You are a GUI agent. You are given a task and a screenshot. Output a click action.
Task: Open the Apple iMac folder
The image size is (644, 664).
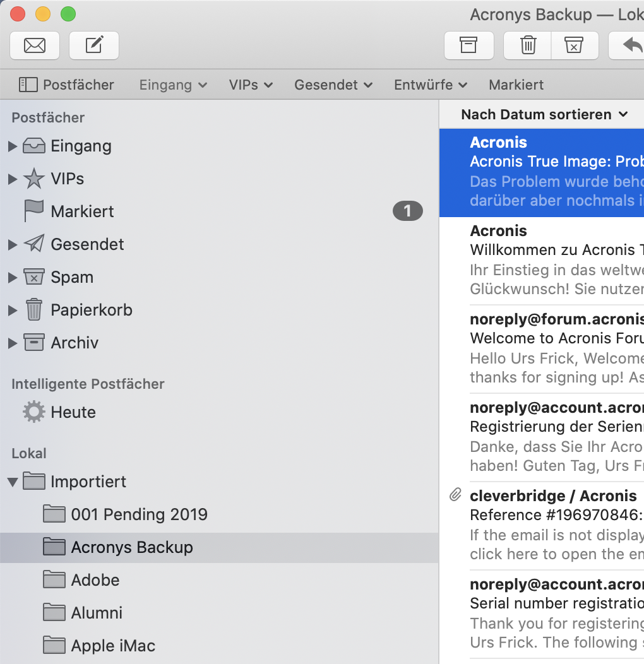pos(220,646)
